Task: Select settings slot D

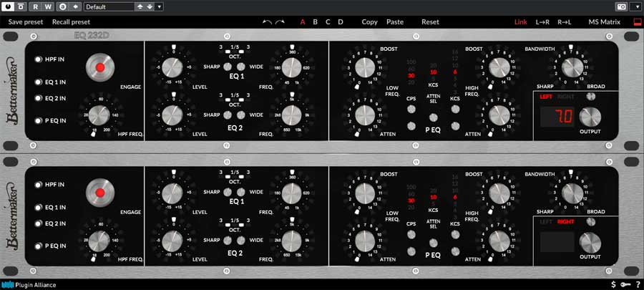Action: point(341,22)
